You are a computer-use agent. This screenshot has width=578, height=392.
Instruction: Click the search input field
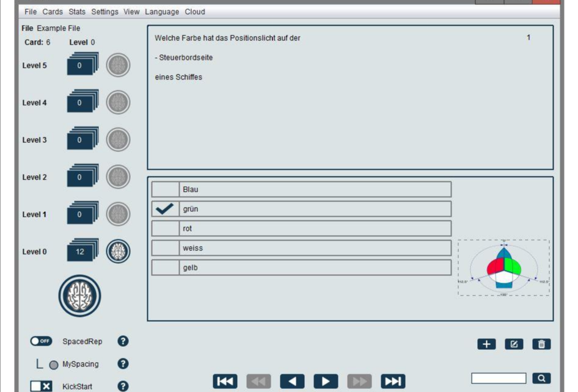(499, 379)
